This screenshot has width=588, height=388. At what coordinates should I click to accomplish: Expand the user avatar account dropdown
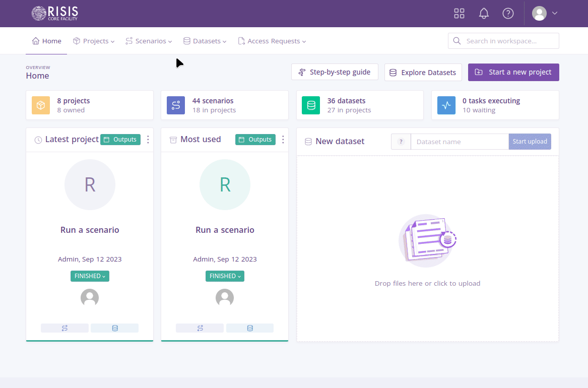[x=545, y=14]
